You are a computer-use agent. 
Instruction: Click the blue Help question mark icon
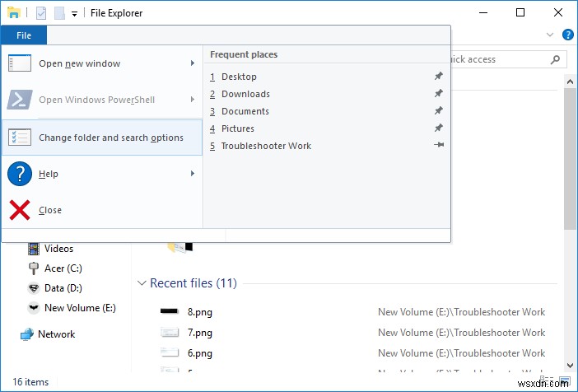pyautogui.click(x=20, y=174)
